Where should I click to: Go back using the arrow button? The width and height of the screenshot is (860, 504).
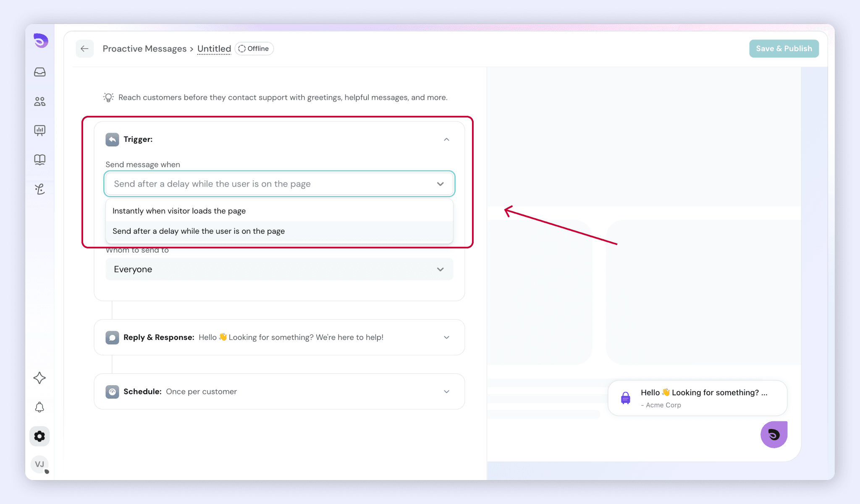[84, 49]
